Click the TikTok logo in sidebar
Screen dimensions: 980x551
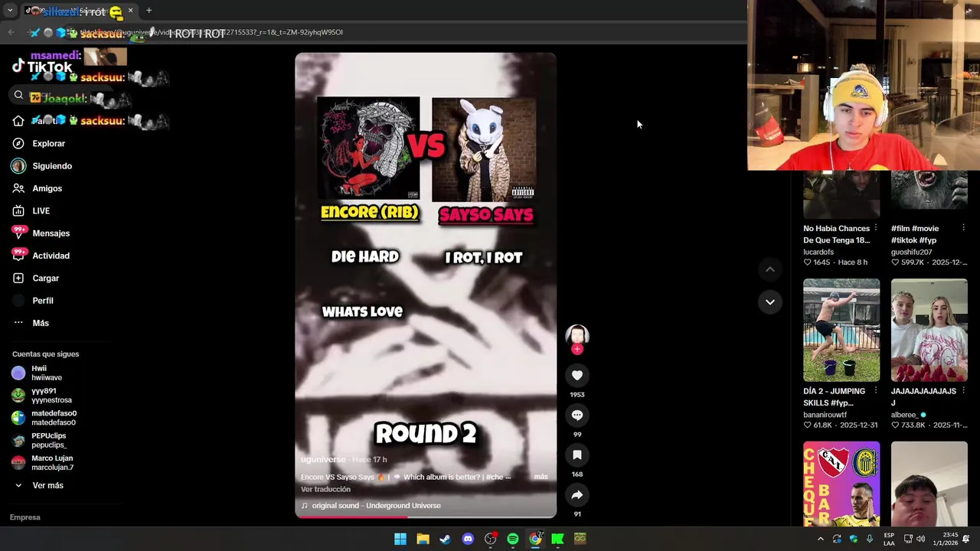coord(42,67)
